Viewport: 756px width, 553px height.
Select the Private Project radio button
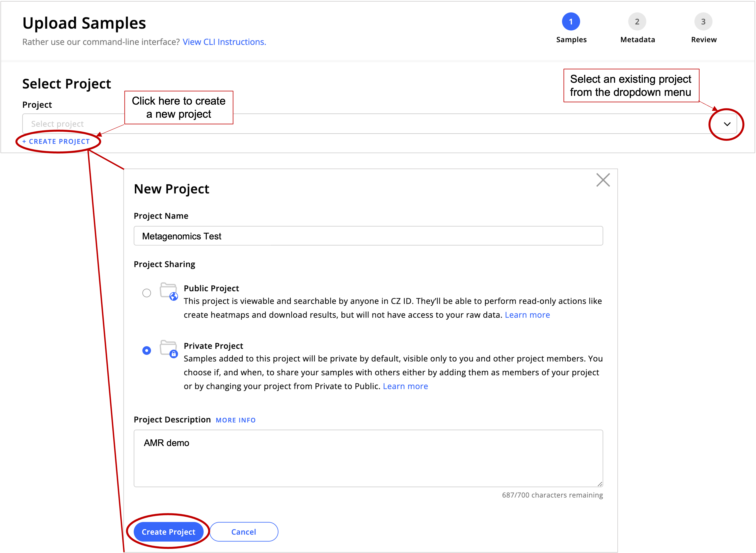pos(147,351)
